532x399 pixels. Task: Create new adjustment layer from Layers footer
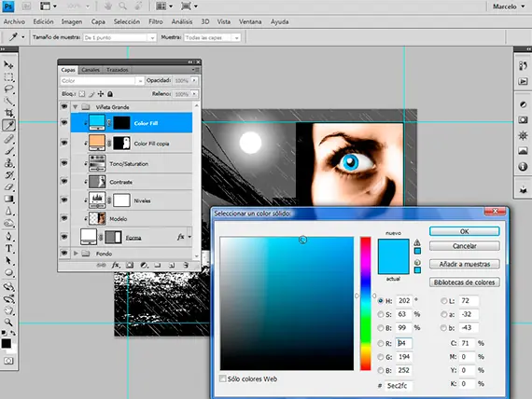click(144, 265)
